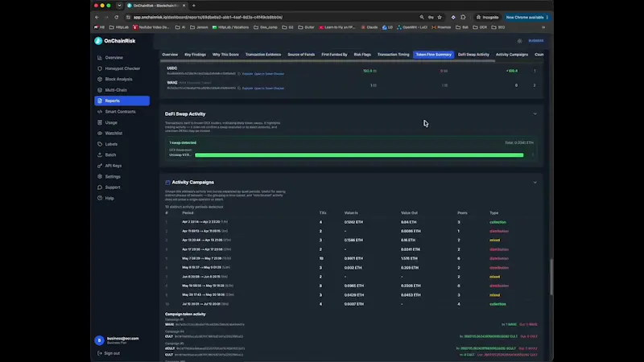Click the page's vertical scrollbar thumb
This screenshot has width=644, height=362.
551,277
